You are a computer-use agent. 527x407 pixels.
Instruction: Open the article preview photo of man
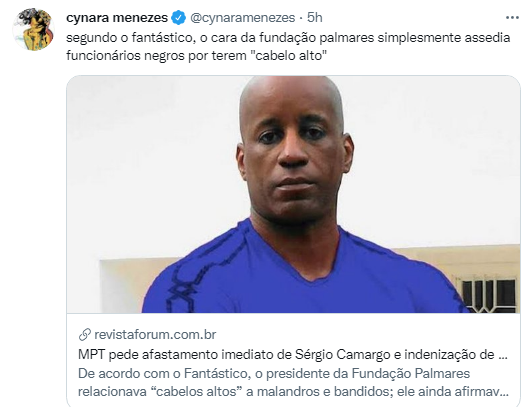point(293,194)
